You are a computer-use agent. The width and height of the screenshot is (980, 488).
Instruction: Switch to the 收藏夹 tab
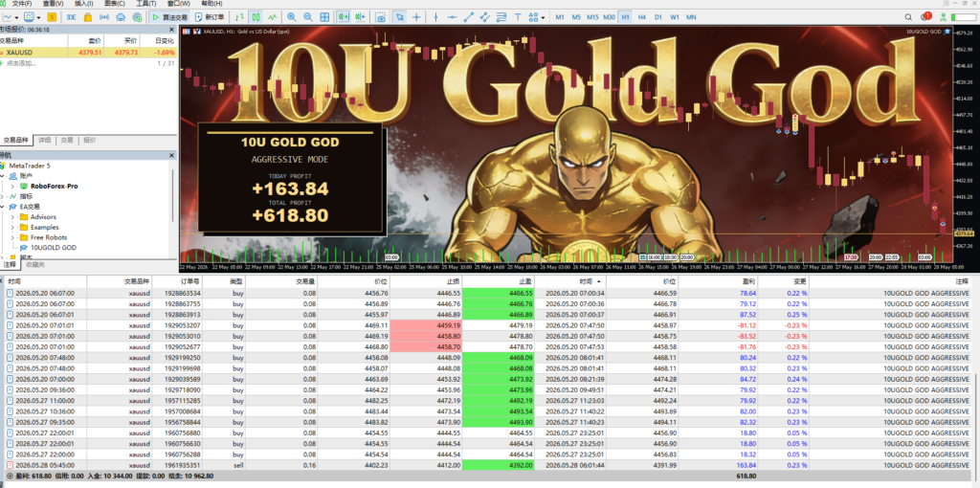tap(35, 265)
